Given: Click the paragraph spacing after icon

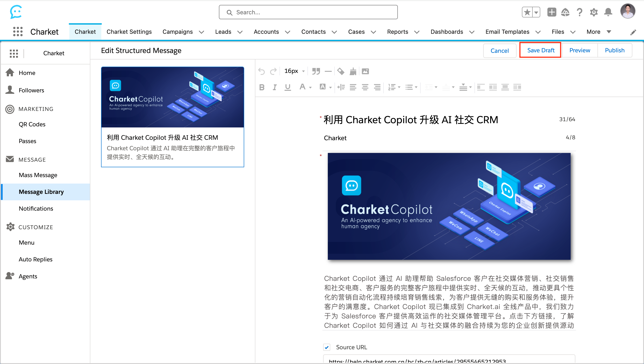Looking at the screenshot, I should tap(463, 87).
